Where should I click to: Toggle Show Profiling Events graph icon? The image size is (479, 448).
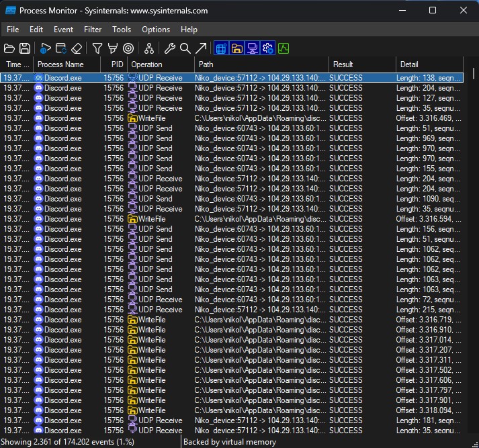284,48
